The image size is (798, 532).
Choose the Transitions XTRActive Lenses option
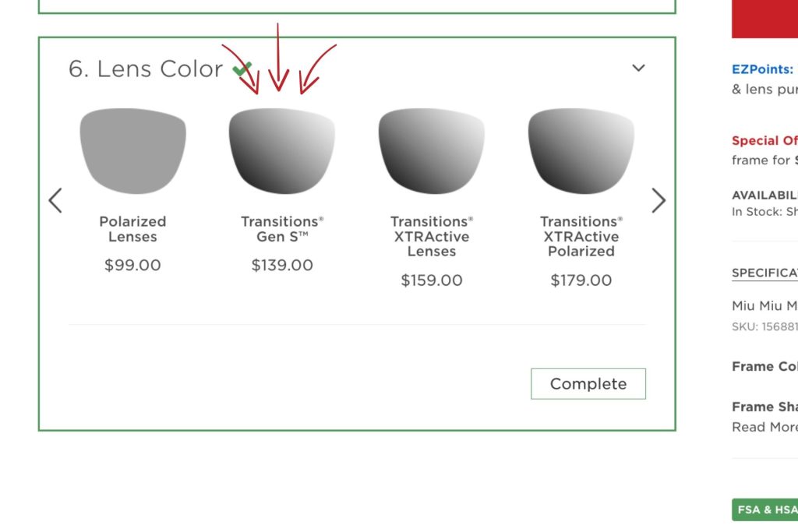click(431, 152)
